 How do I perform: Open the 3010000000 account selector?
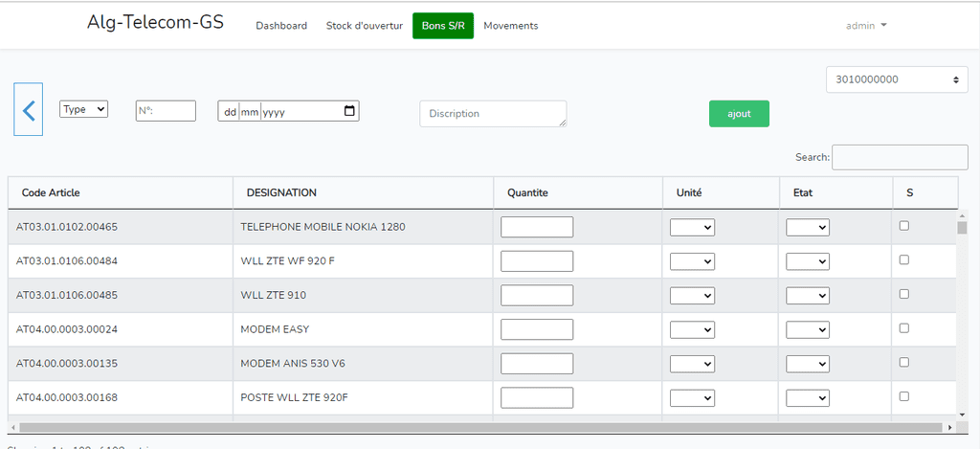click(897, 80)
